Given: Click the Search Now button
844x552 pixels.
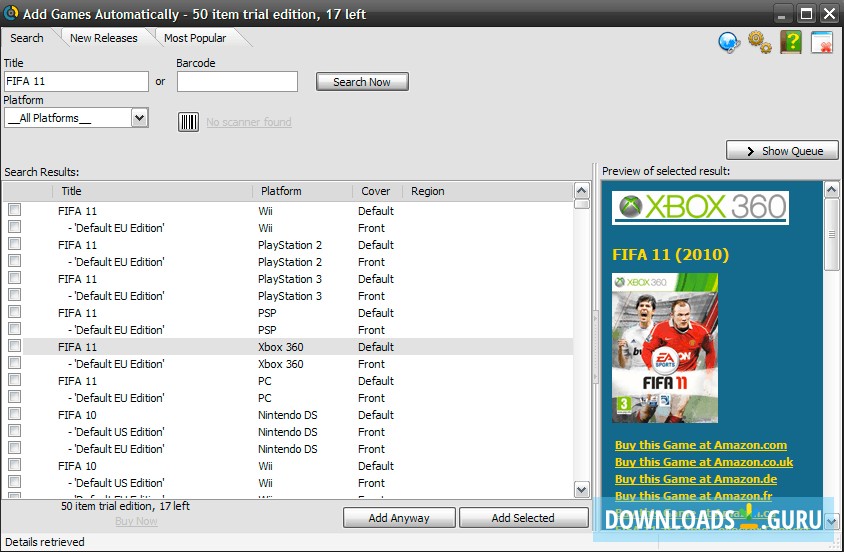Looking at the screenshot, I should click(x=362, y=82).
